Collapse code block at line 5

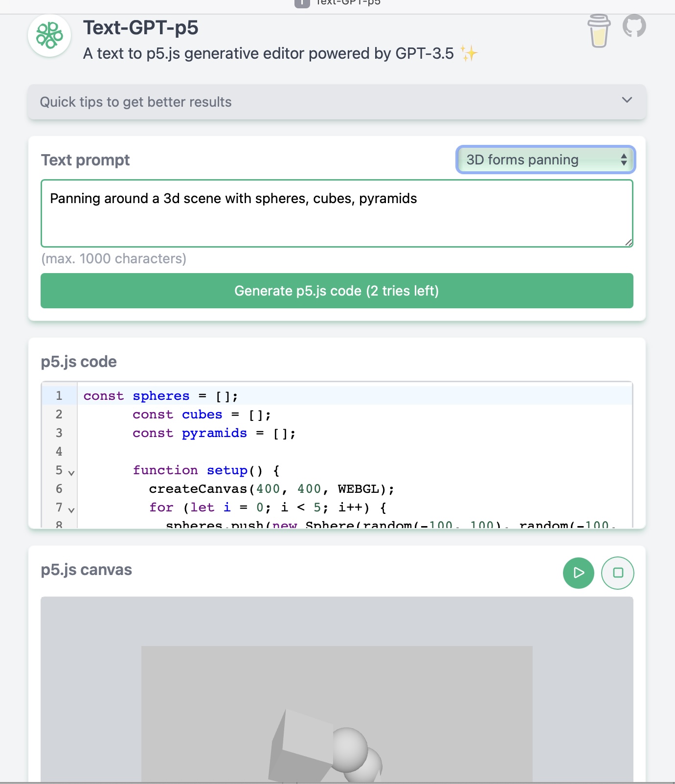tap(71, 473)
